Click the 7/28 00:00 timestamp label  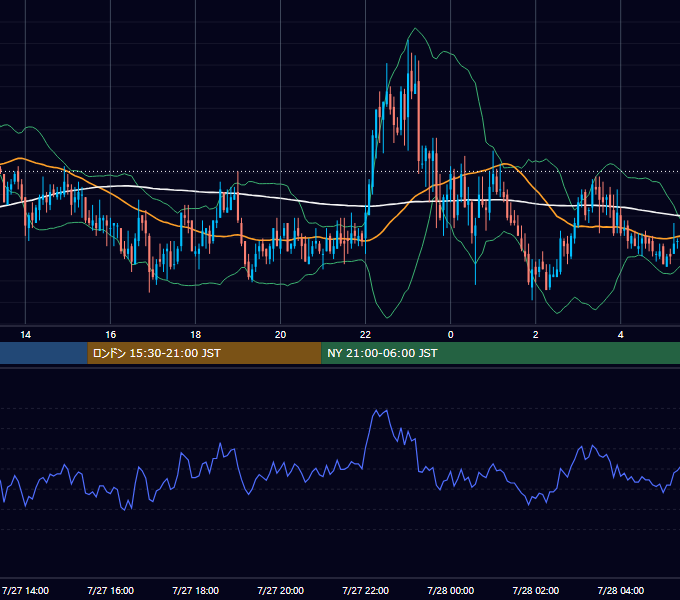pyautogui.click(x=451, y=590)
